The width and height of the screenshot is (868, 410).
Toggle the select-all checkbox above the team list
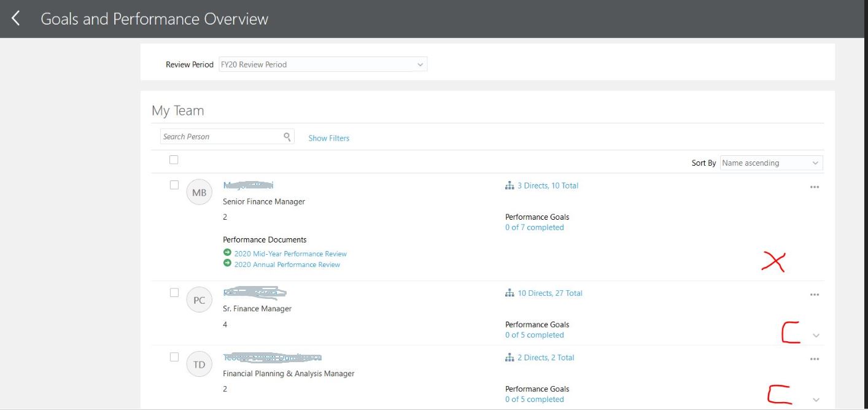(x=173, y=159)
